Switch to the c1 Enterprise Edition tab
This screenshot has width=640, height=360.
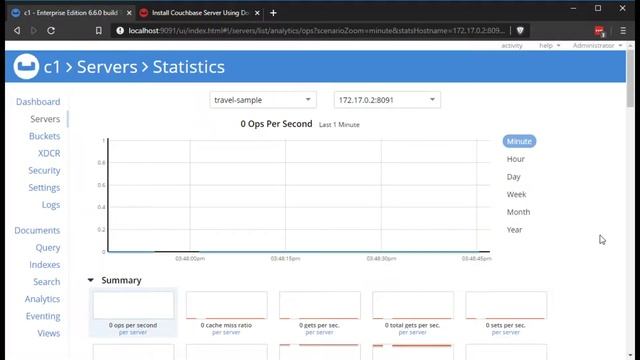[x=71, y=13]
